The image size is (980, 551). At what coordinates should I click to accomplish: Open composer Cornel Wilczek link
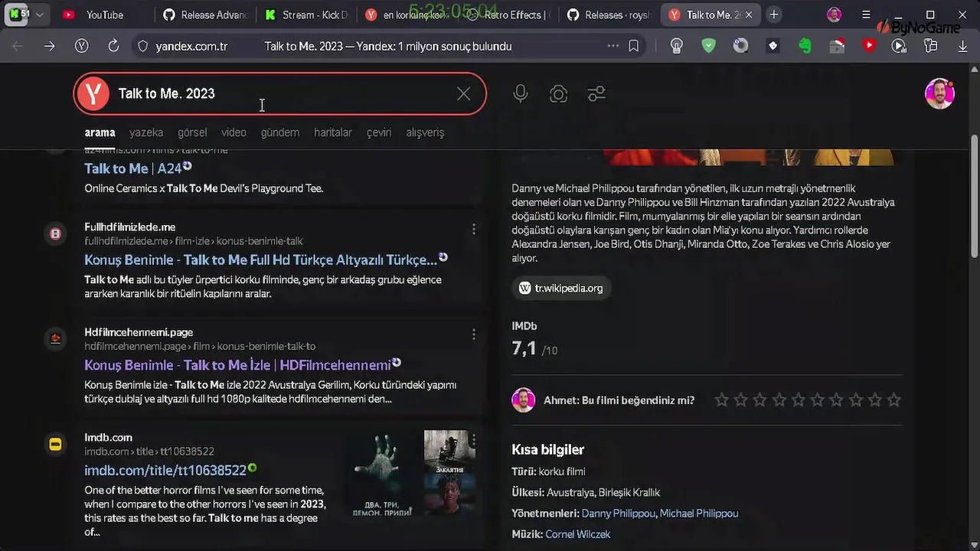click(578, 534)
